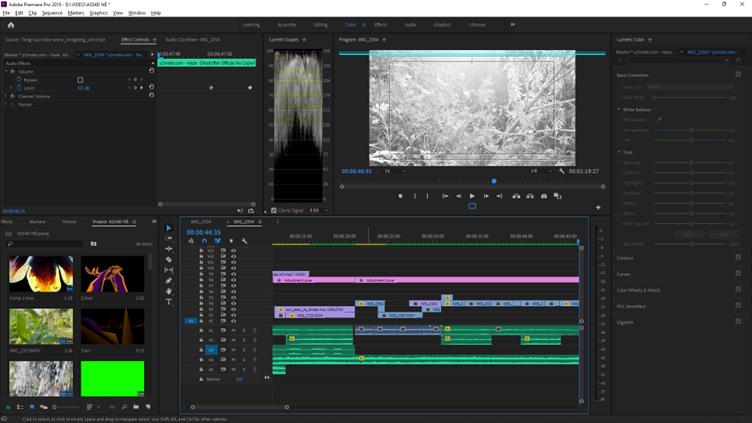Toggle Safe Margins button below transport

tap(472, 206)
